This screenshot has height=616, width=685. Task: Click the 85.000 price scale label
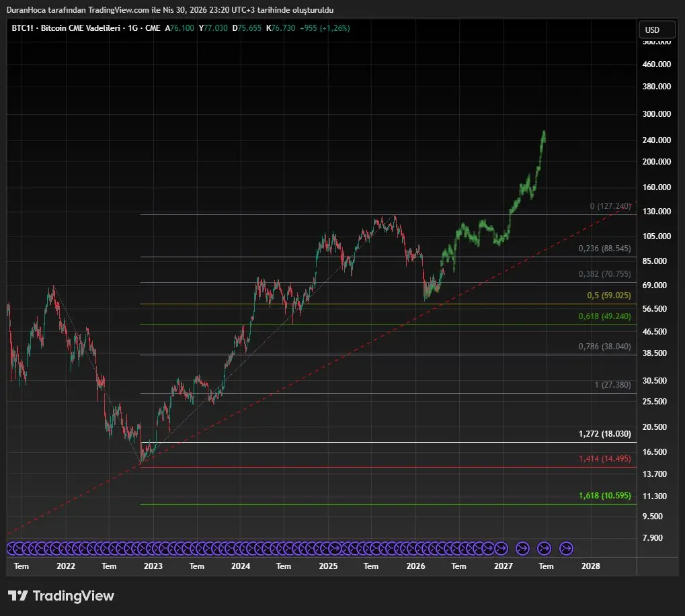(655, 261)
